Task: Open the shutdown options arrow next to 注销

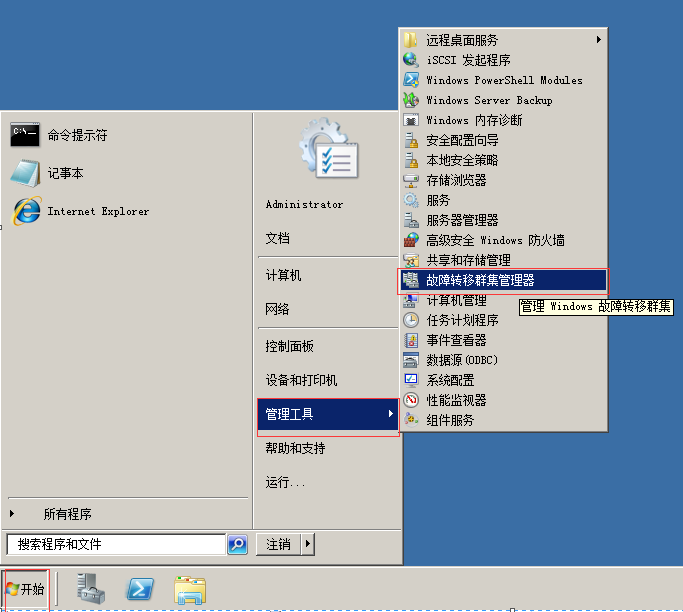Action: click(307, 544)
